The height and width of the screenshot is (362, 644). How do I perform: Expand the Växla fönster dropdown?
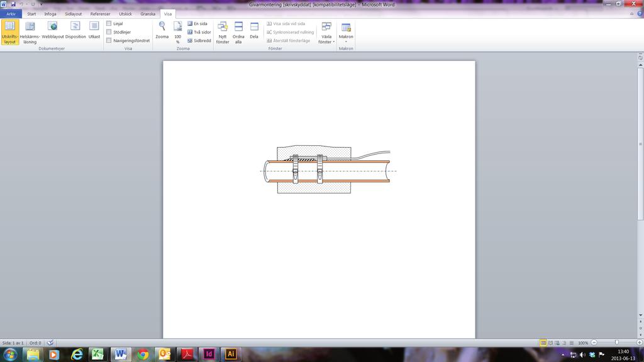click(326, 32)
